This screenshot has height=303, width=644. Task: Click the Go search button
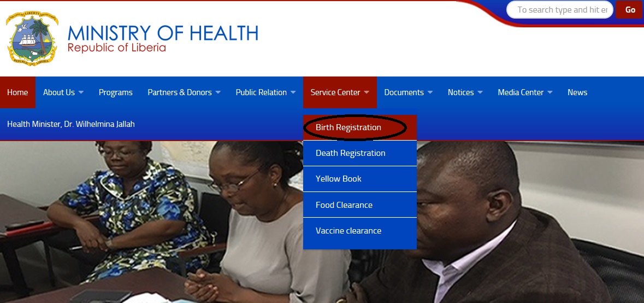coord(630,10)
